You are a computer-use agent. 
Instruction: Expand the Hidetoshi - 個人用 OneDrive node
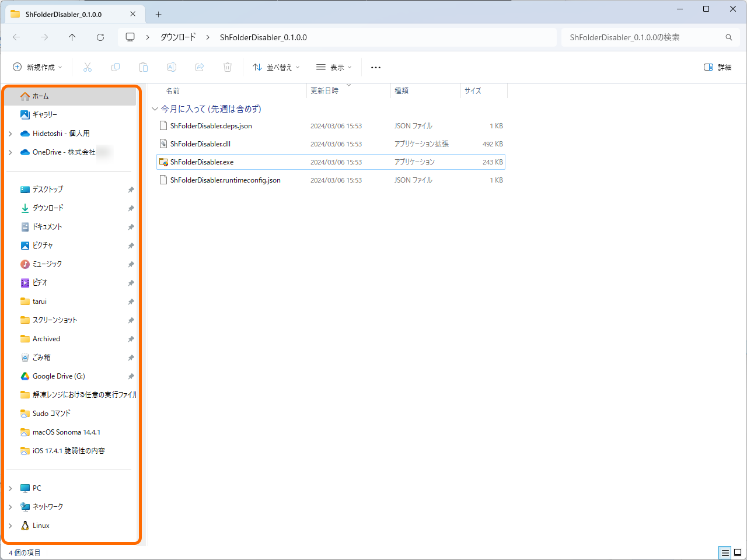coord(11,134)
